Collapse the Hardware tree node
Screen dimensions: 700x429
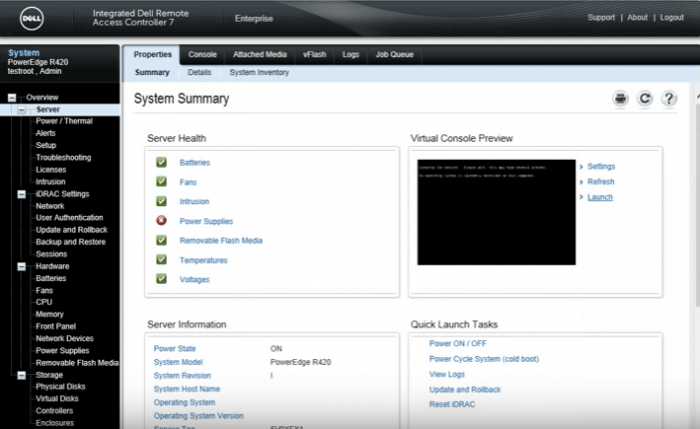21,267
